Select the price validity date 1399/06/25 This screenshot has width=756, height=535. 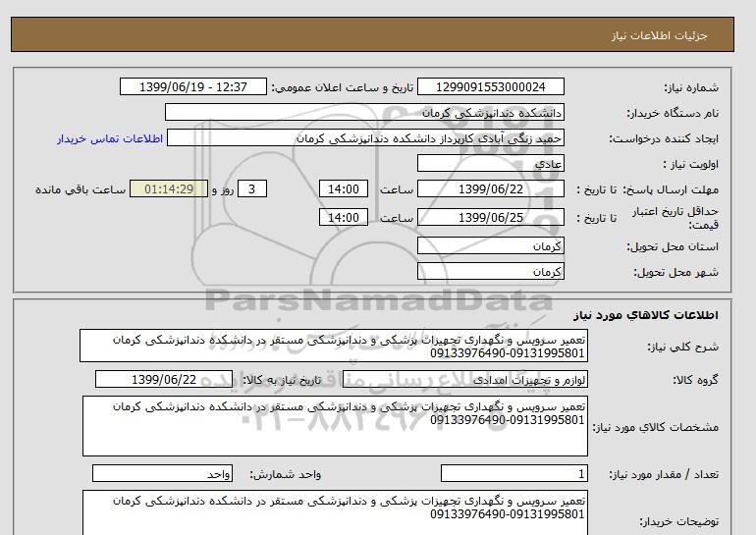click(490, 217)
